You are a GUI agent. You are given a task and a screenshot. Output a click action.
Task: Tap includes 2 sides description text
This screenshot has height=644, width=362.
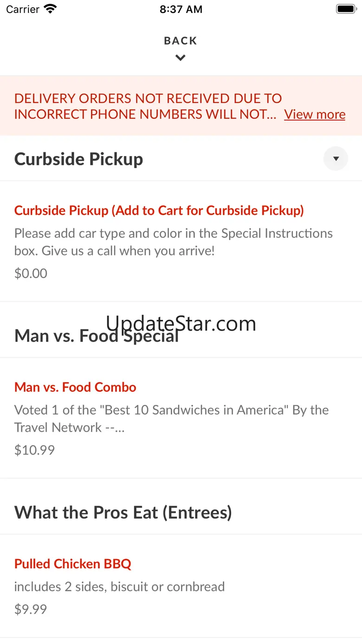[119, 586]
